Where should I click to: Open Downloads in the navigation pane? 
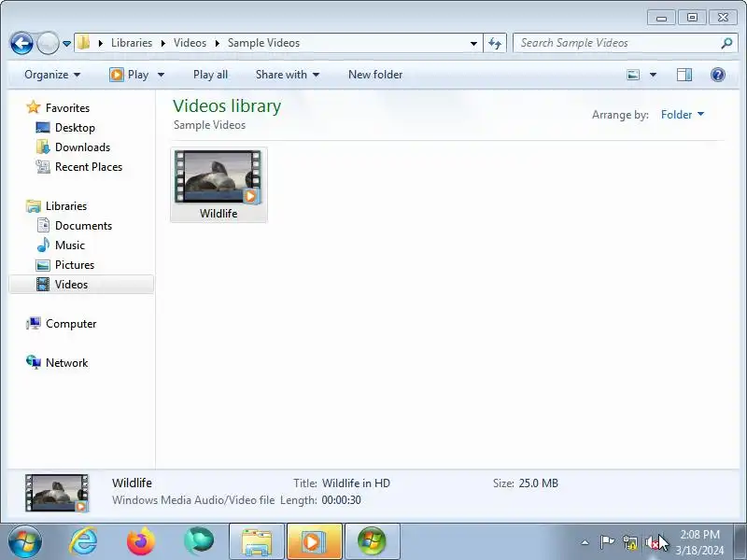82,147
